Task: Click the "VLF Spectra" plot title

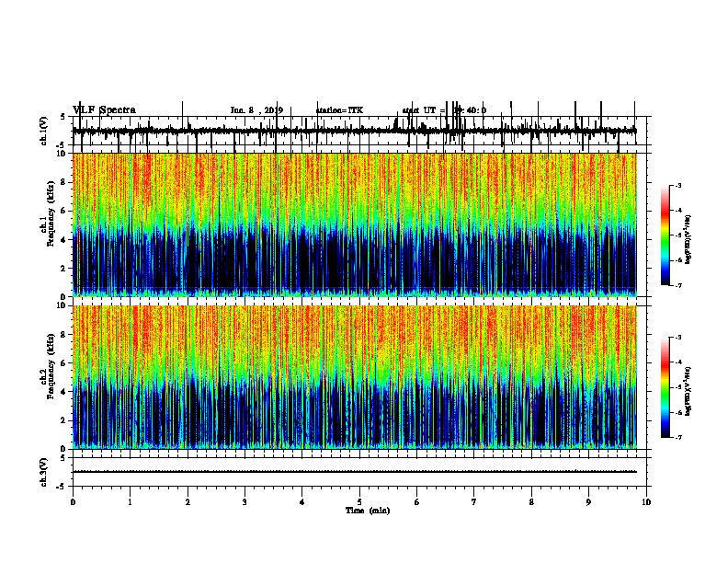Action: 104,110
